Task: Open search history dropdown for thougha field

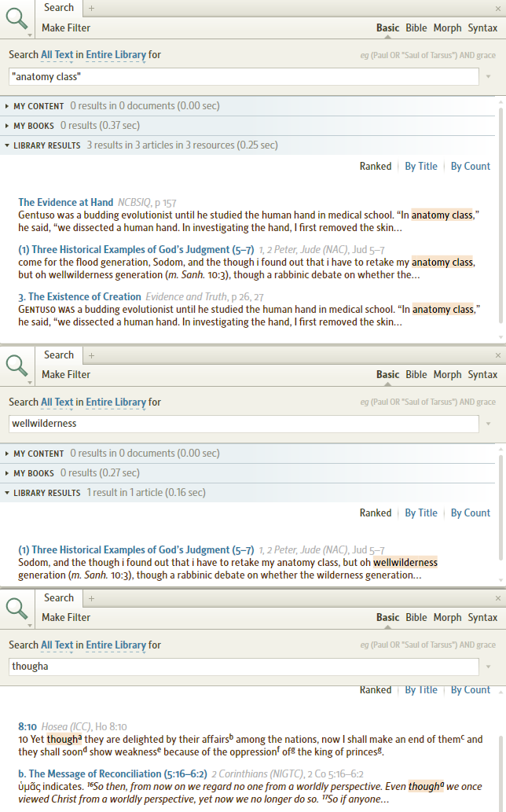Action: point(489,667)
